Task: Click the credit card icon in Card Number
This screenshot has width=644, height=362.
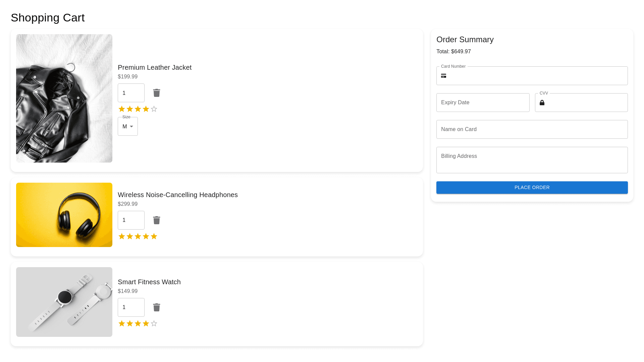Action: (443, 76)
